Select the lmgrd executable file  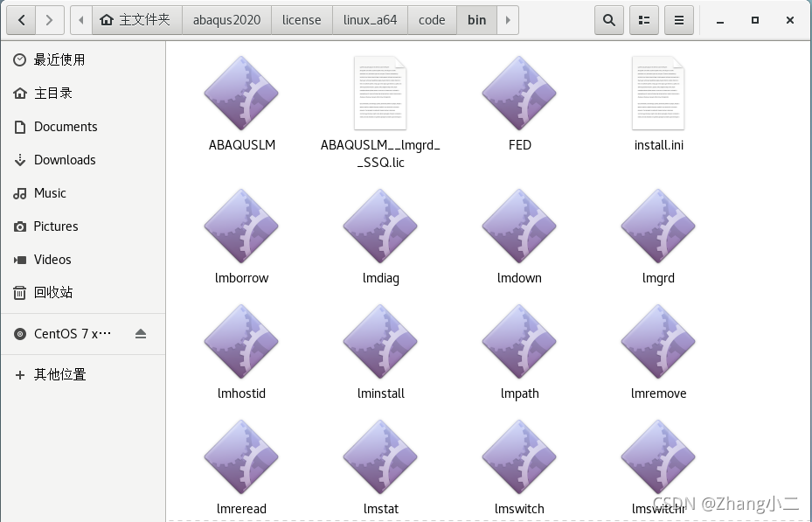click(x=658, y=226)
